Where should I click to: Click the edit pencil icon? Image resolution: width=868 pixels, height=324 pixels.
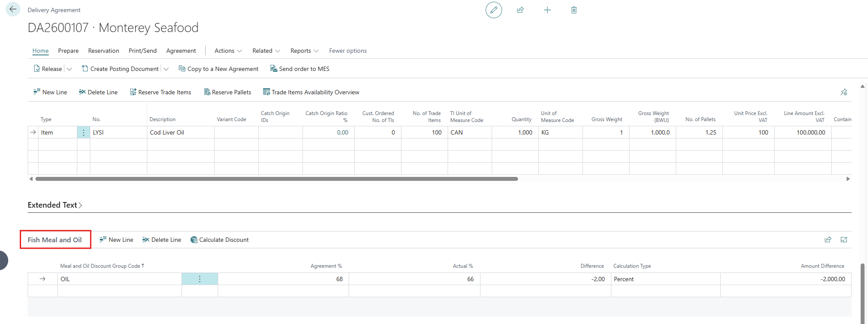point(494,10)
